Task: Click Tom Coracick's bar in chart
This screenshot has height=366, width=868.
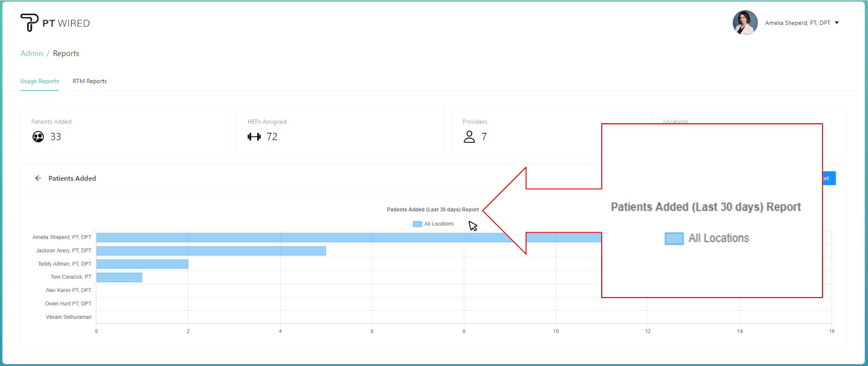Action: point(119,277)
